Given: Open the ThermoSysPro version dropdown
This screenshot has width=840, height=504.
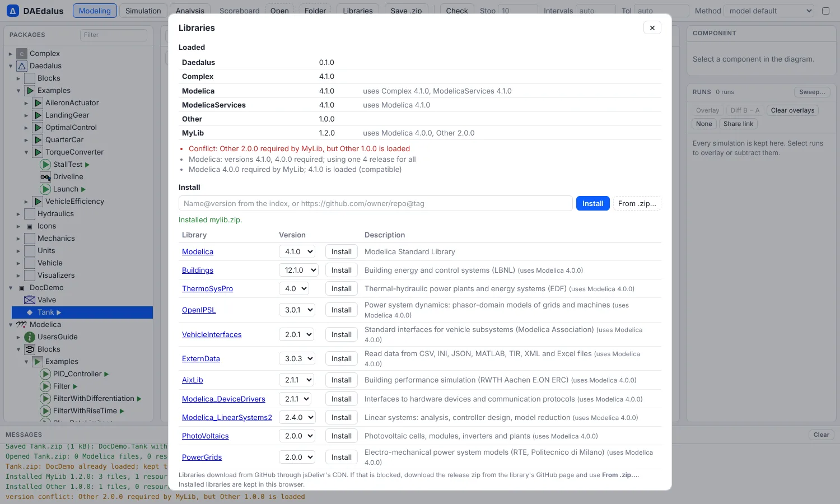Looking at the screenshot, I should (294, 289).
